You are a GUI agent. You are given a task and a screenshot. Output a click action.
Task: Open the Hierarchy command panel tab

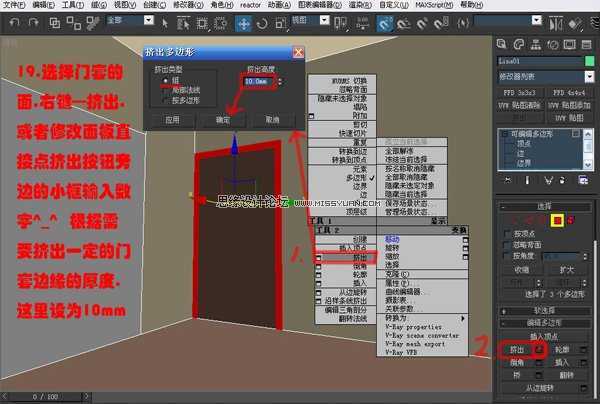coord(535,44)
